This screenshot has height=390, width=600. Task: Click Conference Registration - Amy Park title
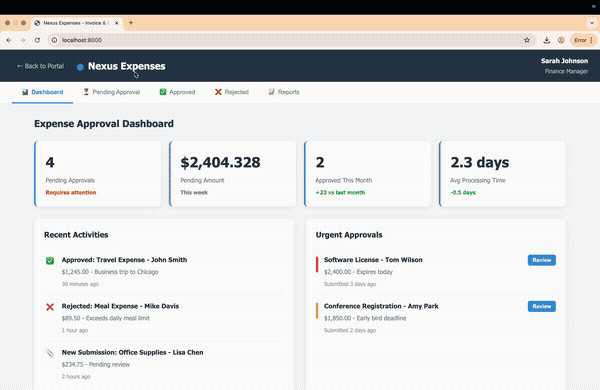[381, 306]
